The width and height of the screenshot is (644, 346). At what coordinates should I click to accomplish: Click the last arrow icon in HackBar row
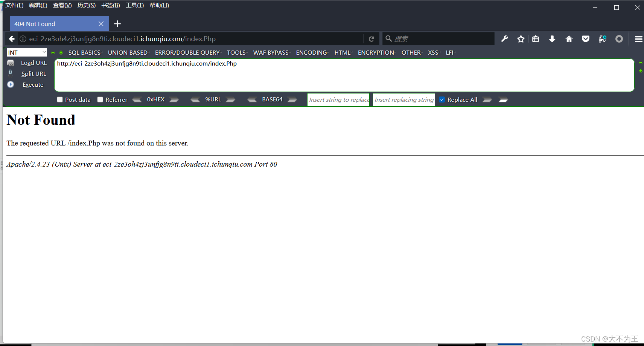(x=504, y=100)
